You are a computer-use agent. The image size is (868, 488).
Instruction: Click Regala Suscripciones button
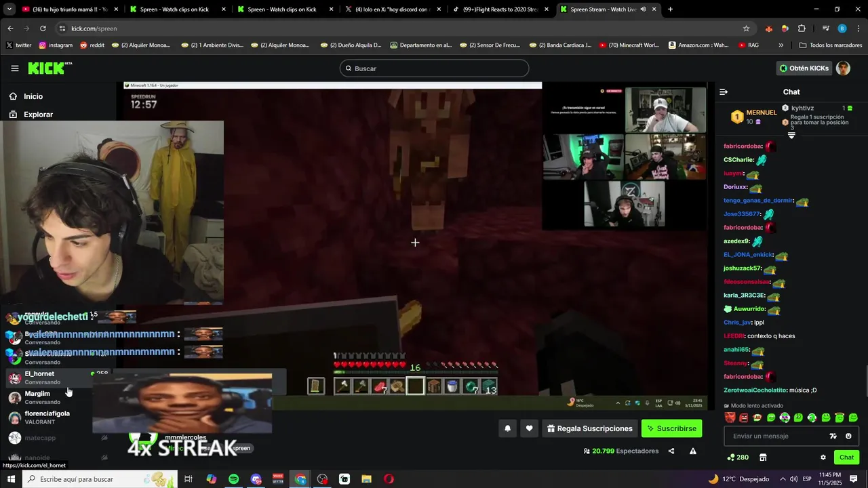click(x=589, y=428)
